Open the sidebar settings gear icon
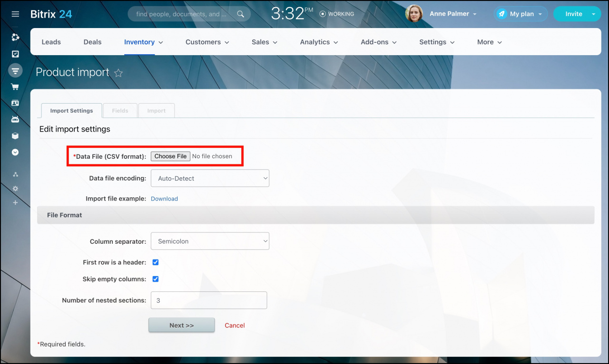 (x=15, y=189)
